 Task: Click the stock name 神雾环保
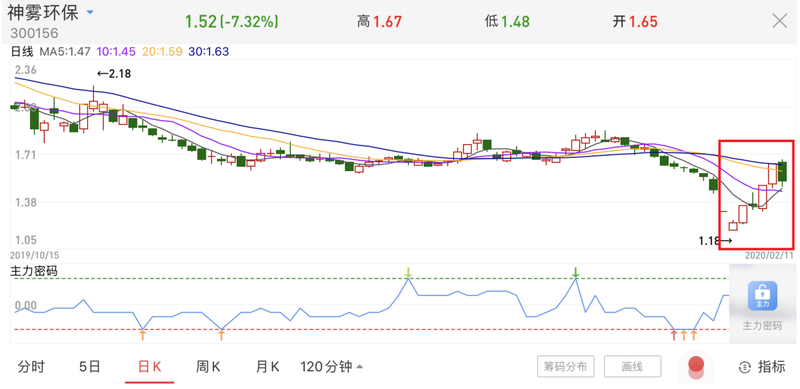(x=43, y=12)
